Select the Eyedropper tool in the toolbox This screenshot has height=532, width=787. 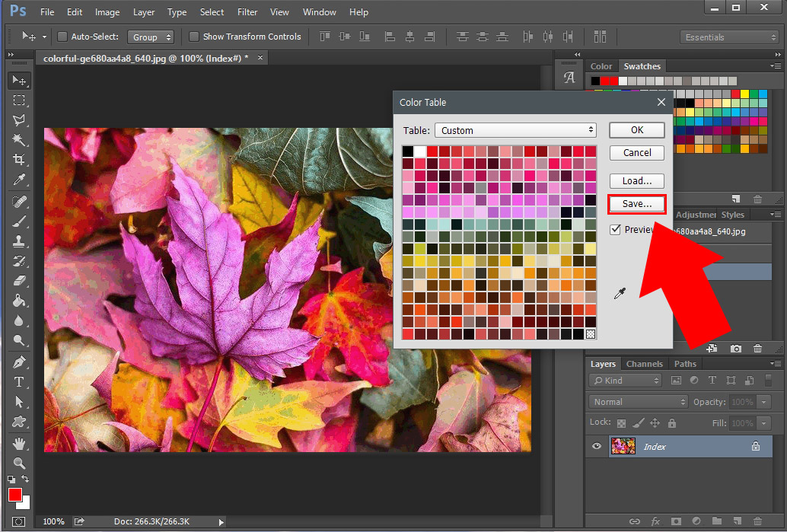(x=19, y=180)
